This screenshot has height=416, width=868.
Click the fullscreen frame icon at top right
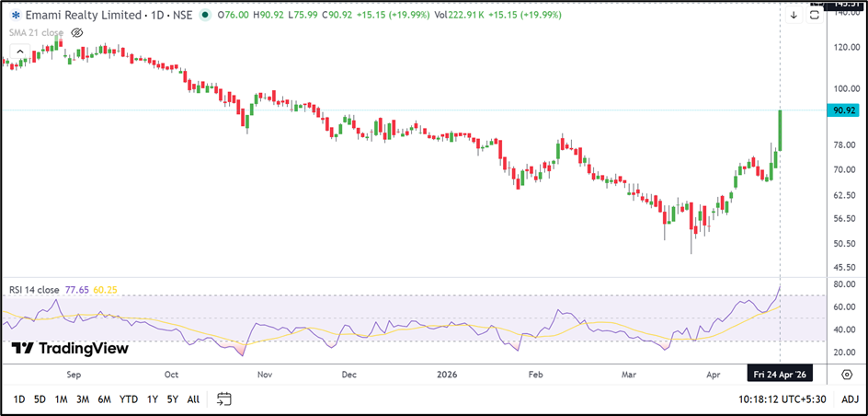(815, 15)
